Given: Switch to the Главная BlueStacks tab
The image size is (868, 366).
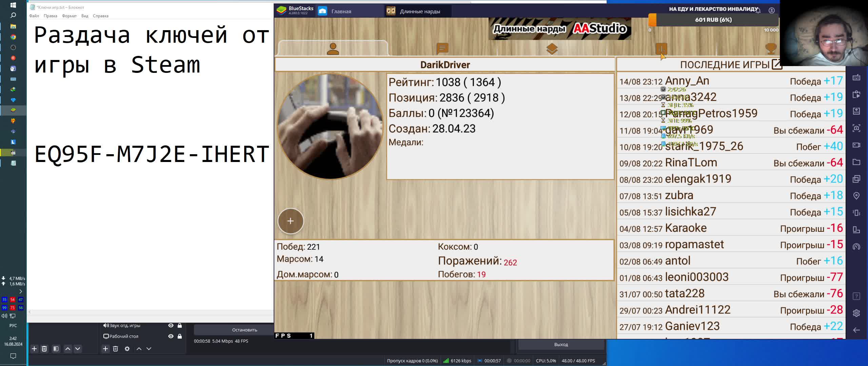Looking at the screenshot, I should point(341,11).
